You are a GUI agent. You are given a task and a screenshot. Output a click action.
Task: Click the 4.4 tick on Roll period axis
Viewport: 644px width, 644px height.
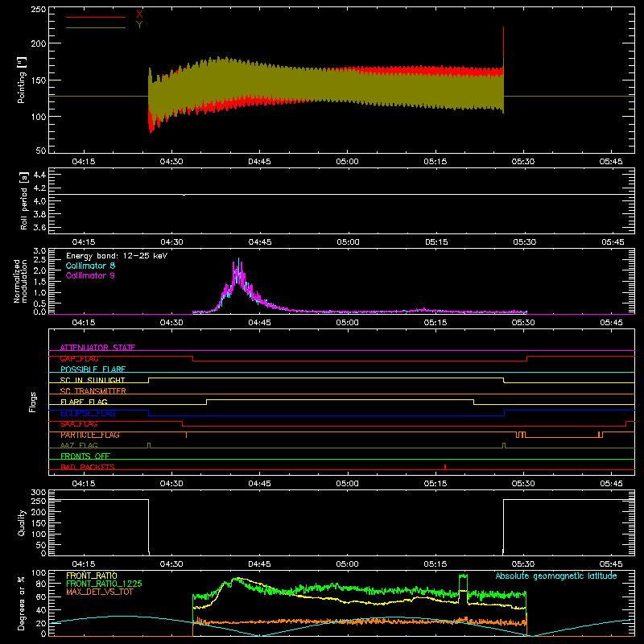point(39,175)
